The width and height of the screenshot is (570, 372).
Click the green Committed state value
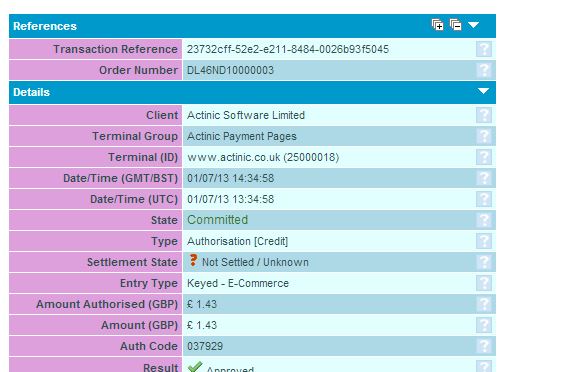(x=217, y=220)
